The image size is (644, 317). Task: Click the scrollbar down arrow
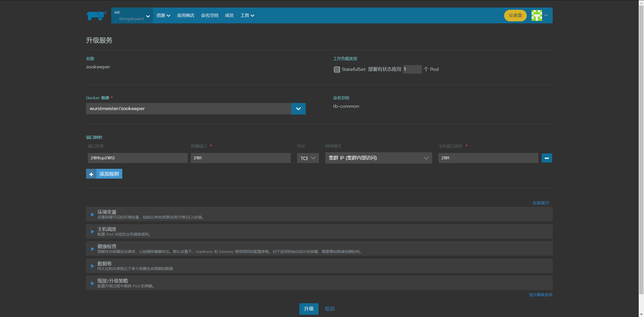pyautogui.click(x=641, y=314)
